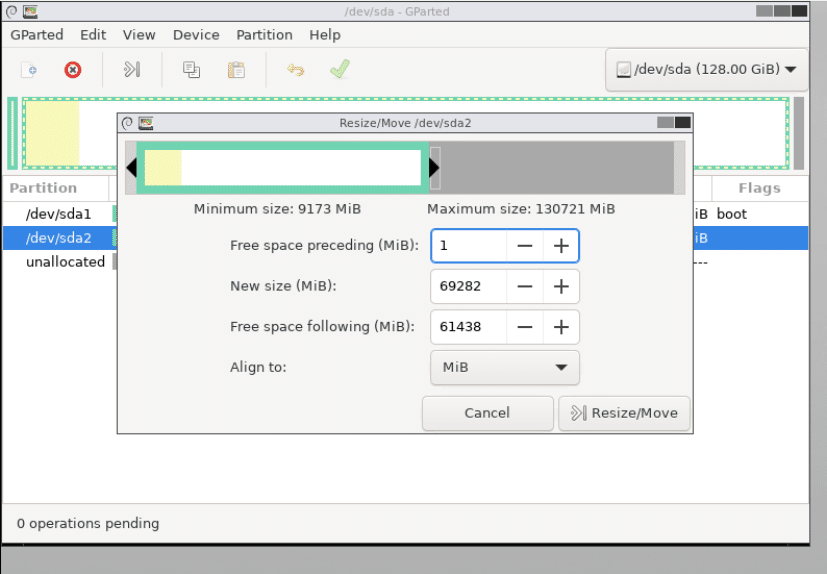827x574 pixels.
Task: Click the green Apply all operations checkmark
Action: [340, 69]
